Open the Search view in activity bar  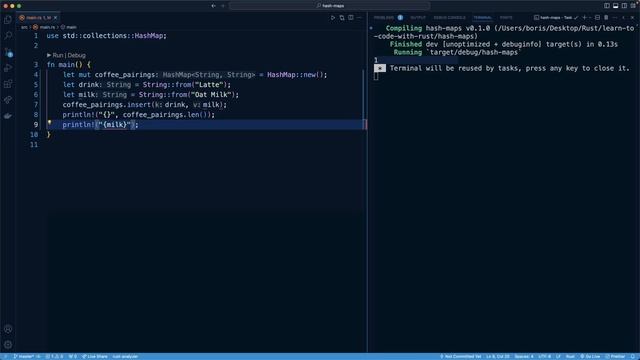click(8, 36)
